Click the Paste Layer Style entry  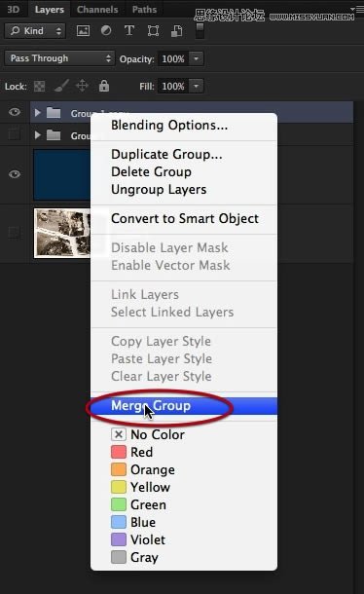click(x=184, y=358)
